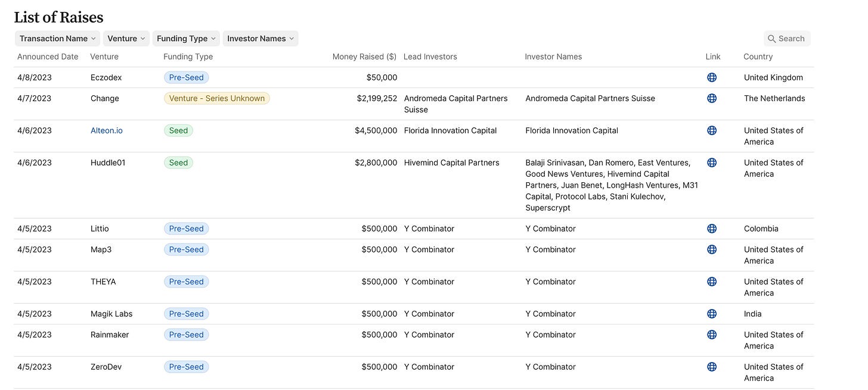868x390 pixels.
Task: Sort by Announced Date column header
Action: click(48, 57)
